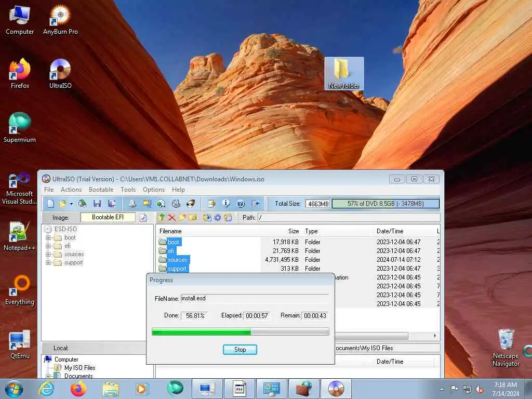Click the green Progress dialog progress bar
532x399 pixels.
point(240,331)
